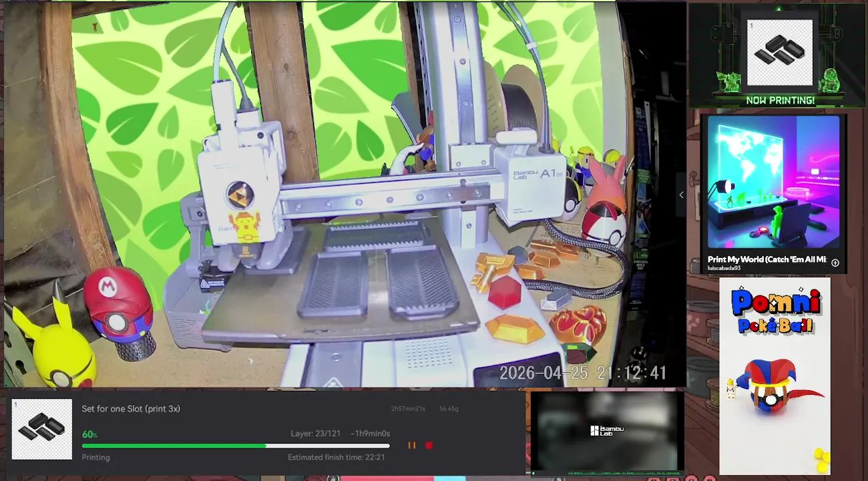Viewport: 868px width, 481px height.
Task: Click the Pomni Poké Ball poster image
Action: pos(775,376)
